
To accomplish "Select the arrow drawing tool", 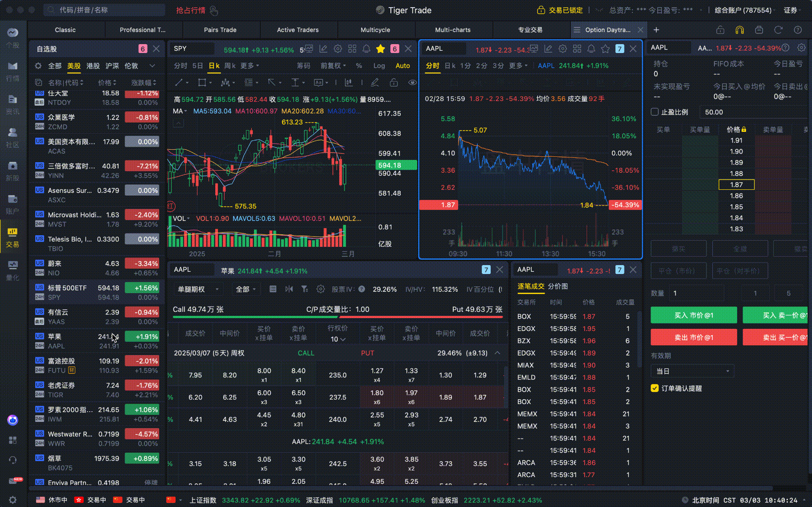I will tap(271, 82).
